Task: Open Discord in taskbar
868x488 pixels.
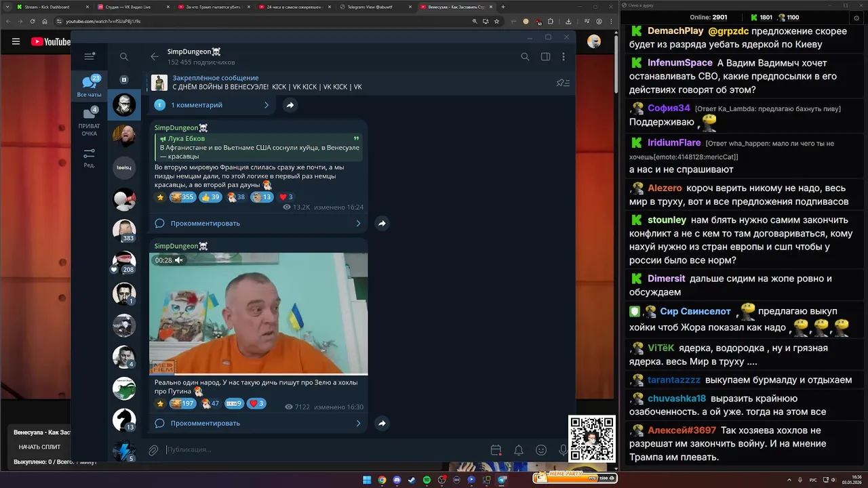Action: pyautogui.click(x=397, y=480)
